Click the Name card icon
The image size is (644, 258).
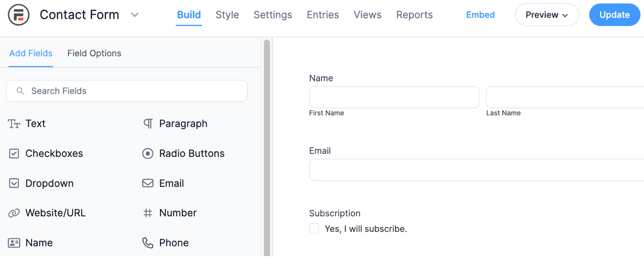point(14,243)
